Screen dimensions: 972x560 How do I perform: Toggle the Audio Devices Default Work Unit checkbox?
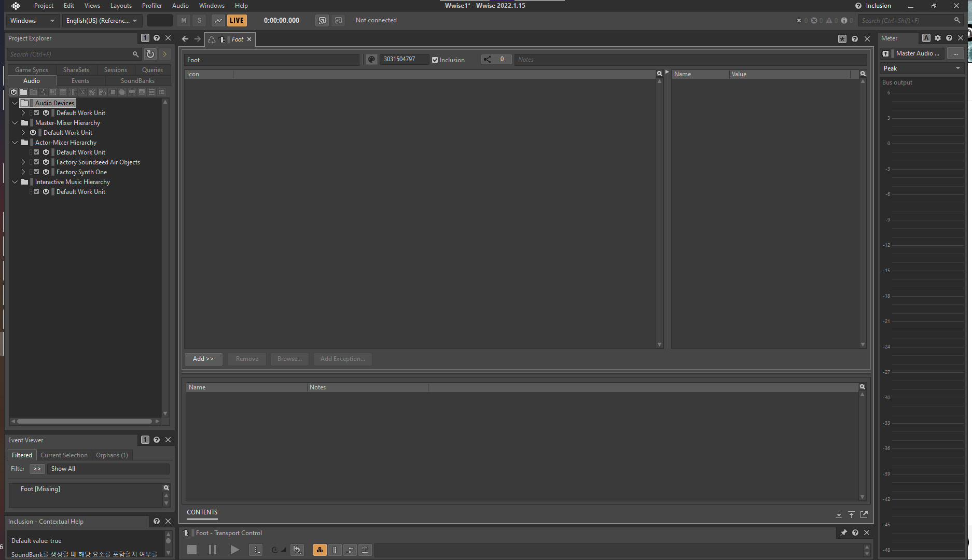[x=36, y=113]
